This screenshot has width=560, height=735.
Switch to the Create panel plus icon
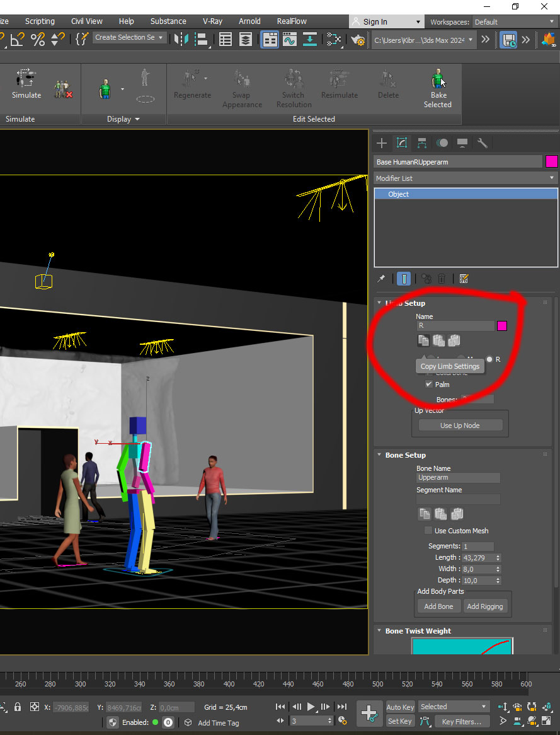point(382,143)
